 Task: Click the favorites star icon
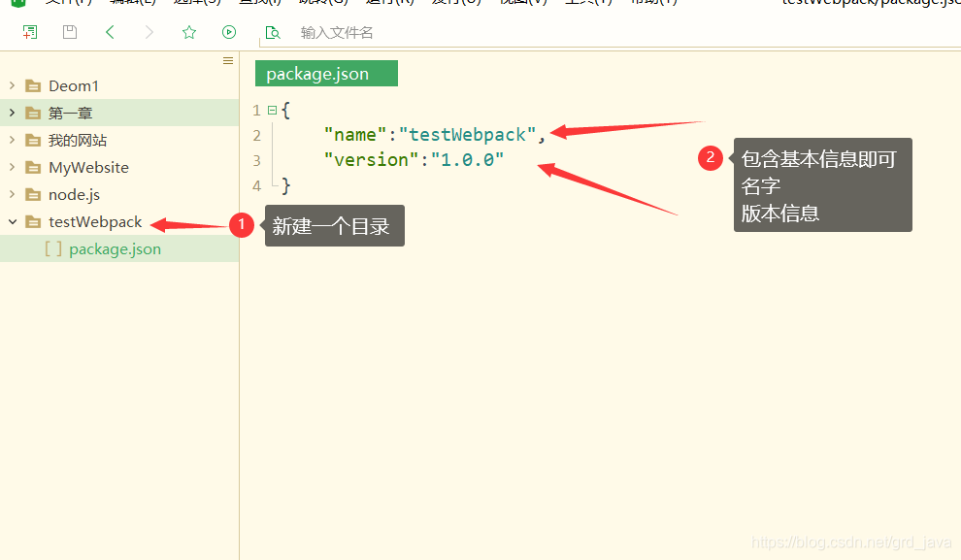(x=189, y=32)
